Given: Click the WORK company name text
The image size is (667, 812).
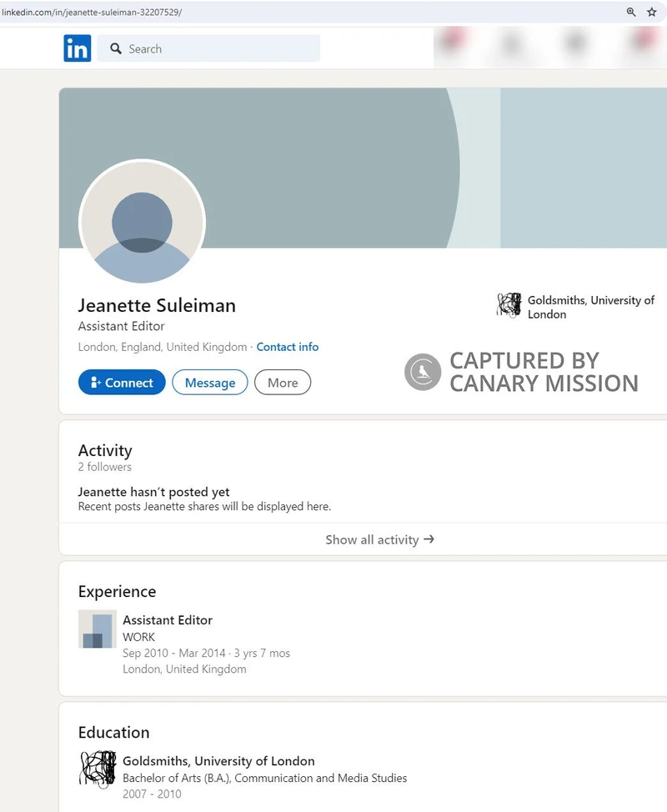Looking at the screenshot, I should (138, 637).
